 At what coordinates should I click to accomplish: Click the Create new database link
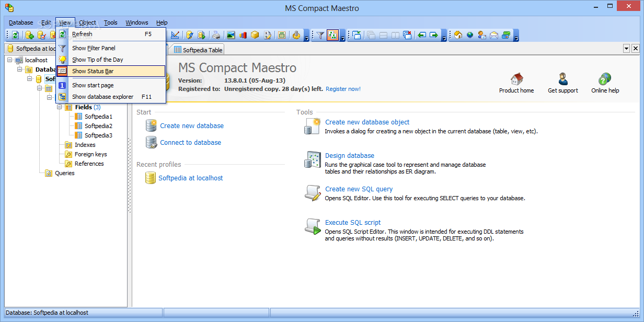tap(192, 126)
